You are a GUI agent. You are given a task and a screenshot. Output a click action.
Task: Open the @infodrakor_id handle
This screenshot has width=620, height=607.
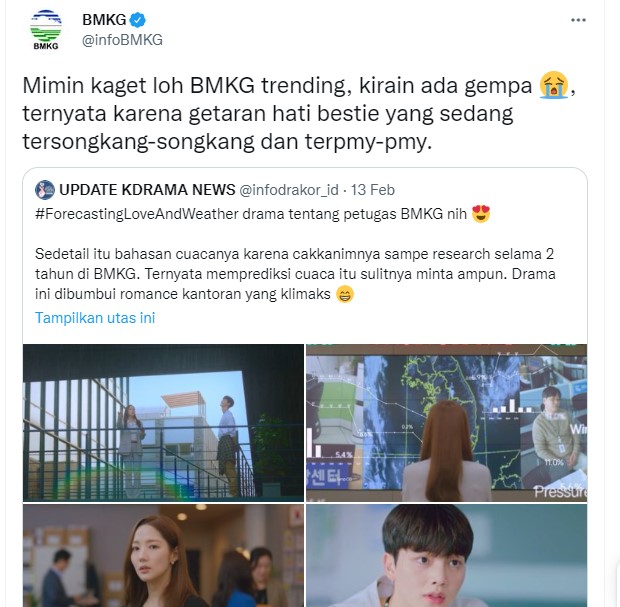coord(289,190)
